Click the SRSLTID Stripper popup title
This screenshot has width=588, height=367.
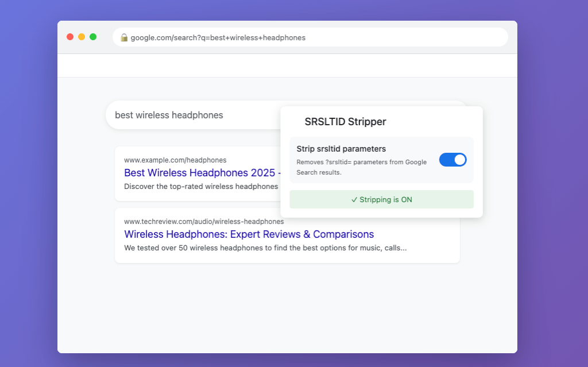(x=345, y=122)
